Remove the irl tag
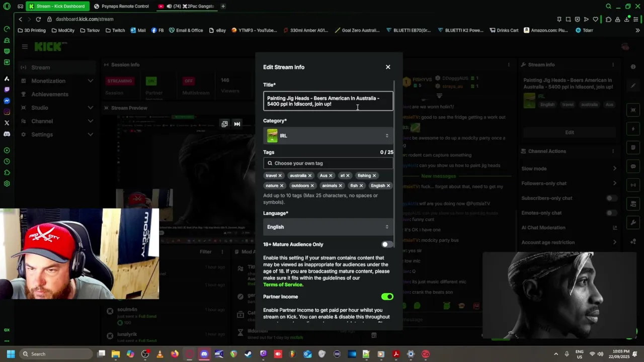 click(348, 175)
